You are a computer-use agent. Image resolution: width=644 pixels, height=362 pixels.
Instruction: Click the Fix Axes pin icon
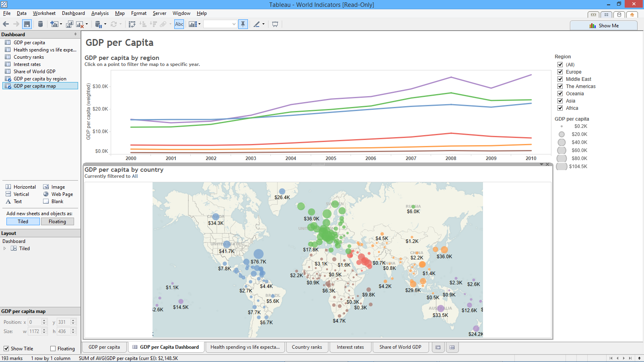point(243,24)
